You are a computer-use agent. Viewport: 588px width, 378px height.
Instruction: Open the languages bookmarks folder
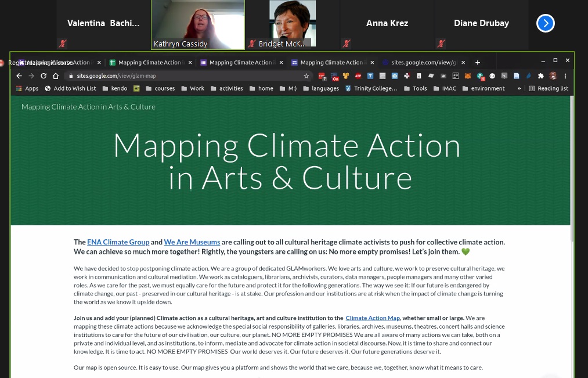coord(320,88)
